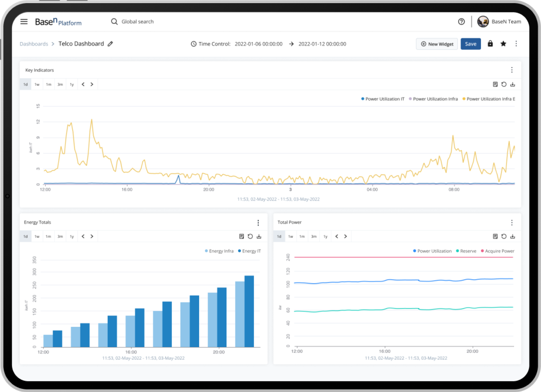Open the help question mark icon
The width and height of the screenshot is (541, 392).
coord(461,21)
